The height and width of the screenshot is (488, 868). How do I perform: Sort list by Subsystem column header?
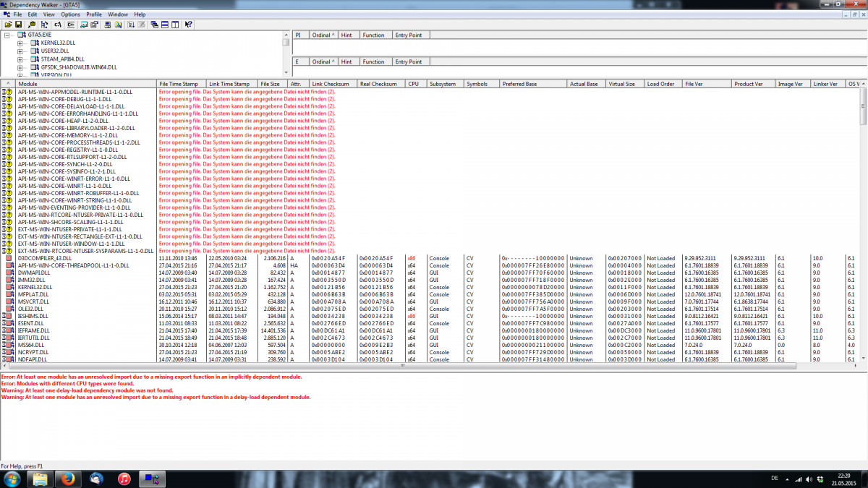pos(446,84)
